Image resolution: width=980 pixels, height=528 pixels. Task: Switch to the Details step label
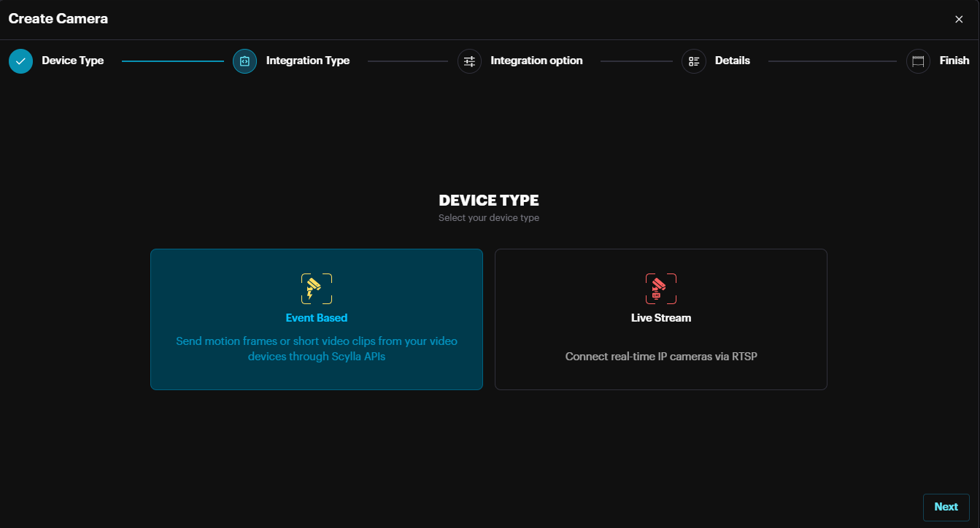[732, 61]
